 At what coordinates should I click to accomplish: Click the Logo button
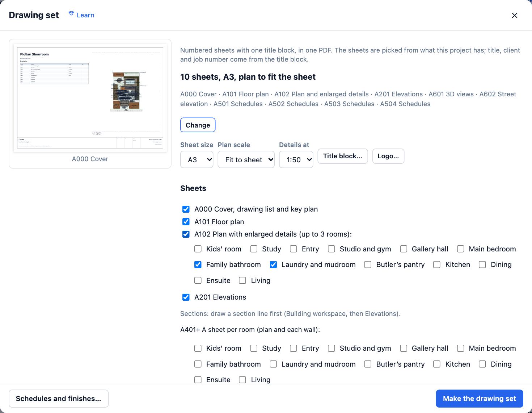pyautogui.click(x=388, y=156)
